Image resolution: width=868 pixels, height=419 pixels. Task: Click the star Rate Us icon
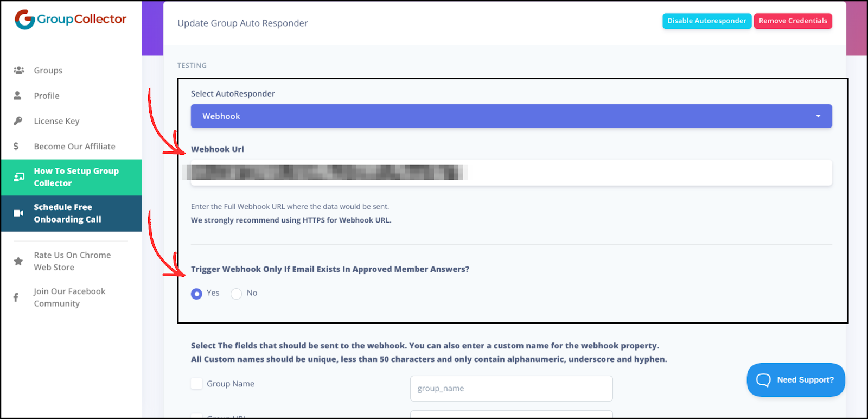pyautogui.click(x=18, y=261)
